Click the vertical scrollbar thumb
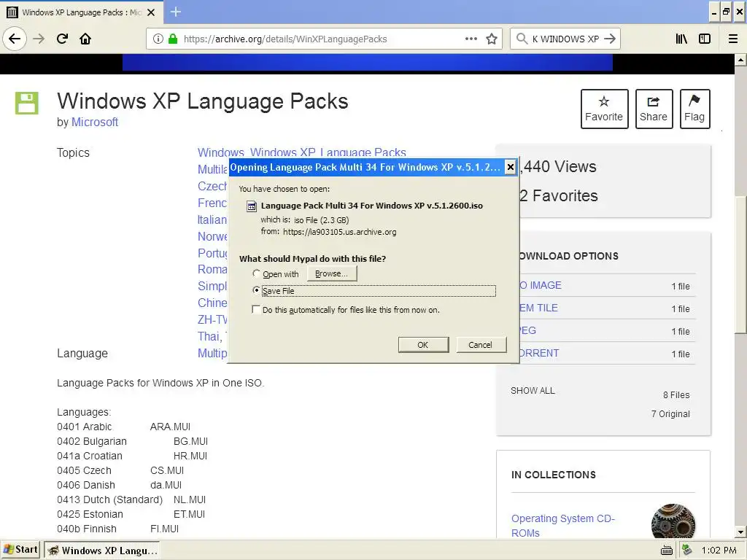 [x=740, y=264]
